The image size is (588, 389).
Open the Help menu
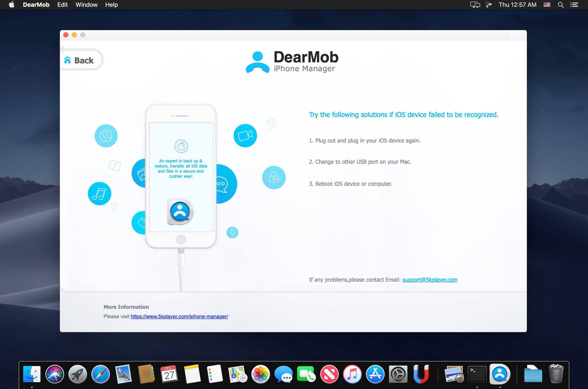click(x=111, y=5)
